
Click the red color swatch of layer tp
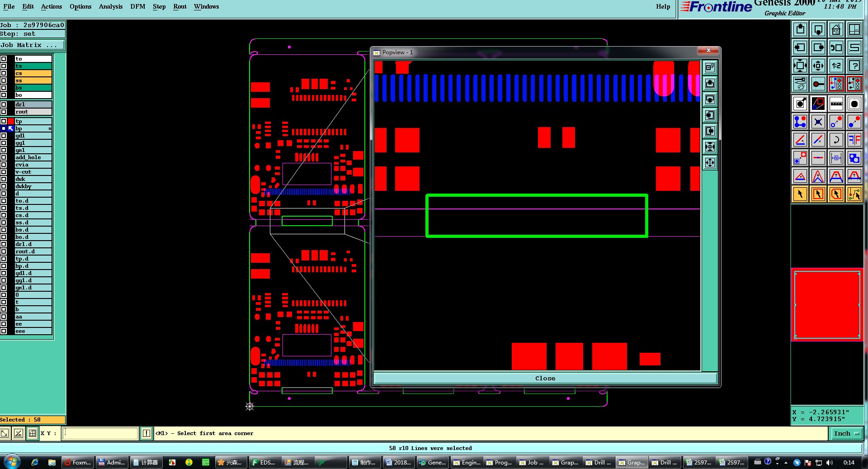tap(11, 121)
